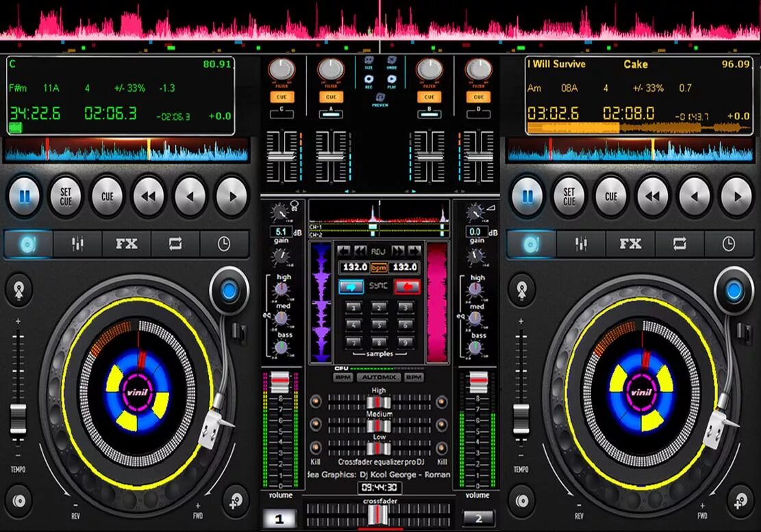This screenshot has width=761, height=532.
Task: Click the High crossfader equalizer slider
Action: coord(379,402)
